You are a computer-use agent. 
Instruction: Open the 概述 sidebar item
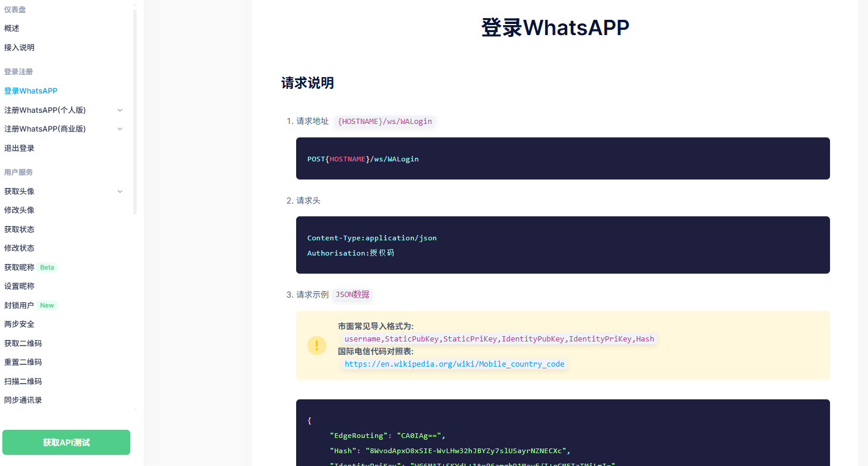coord(12,28)
